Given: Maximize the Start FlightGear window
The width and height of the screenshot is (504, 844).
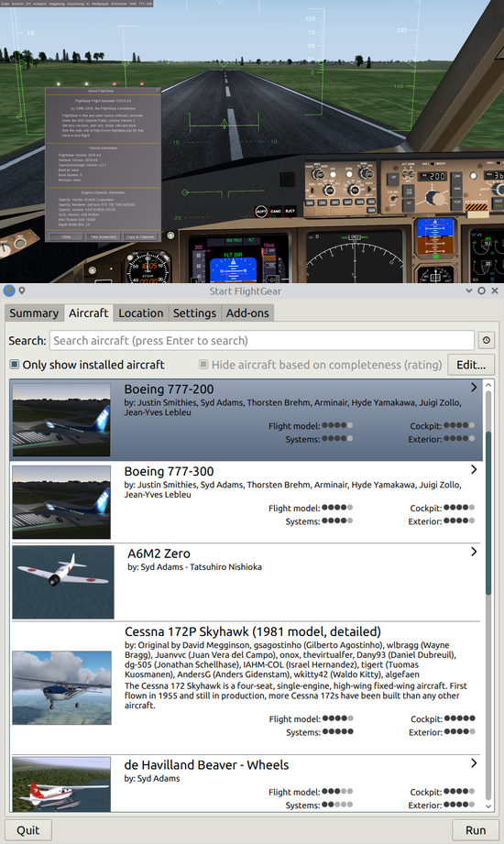Looking at the screenshot, I should click(x=481, y=290).
